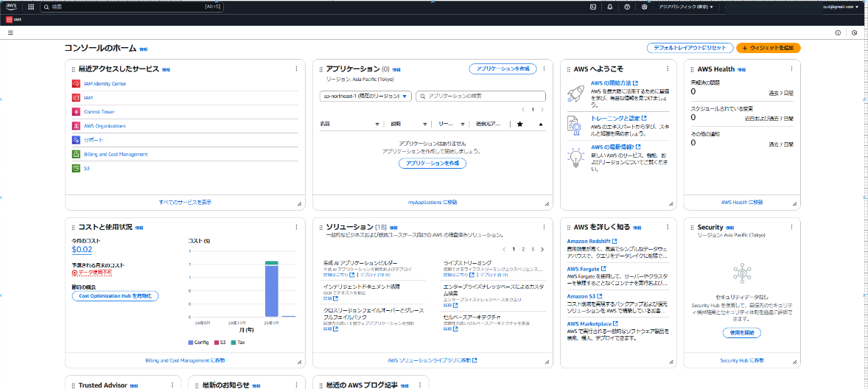Sort applications by 説明 column arrow
The width and height of the screenshot is (868, 389).
click(x=425, y=125)
